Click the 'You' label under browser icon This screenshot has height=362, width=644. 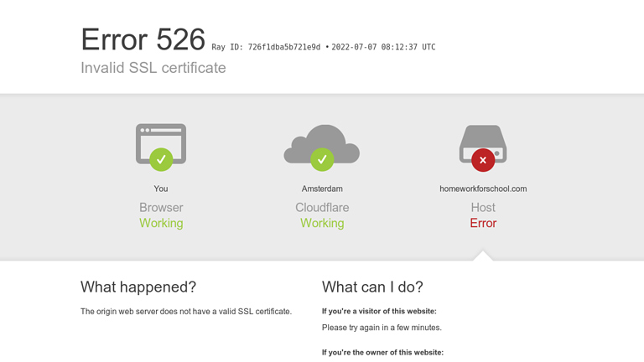tap(161, 189)
